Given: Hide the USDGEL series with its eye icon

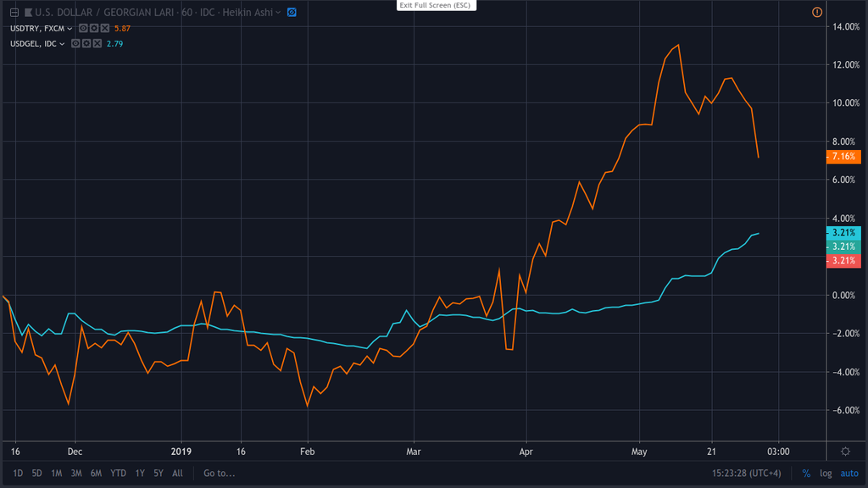Looking at the screenshot, I should 75,44.
